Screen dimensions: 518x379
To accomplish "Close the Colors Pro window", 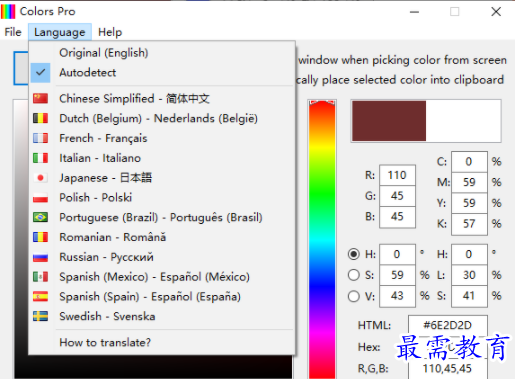I will (x=496, y=12).
